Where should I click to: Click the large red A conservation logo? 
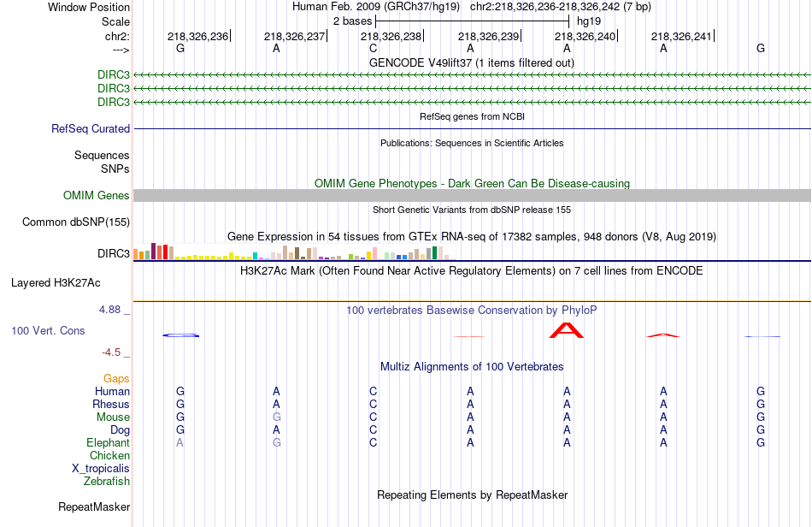coord(567,330)
